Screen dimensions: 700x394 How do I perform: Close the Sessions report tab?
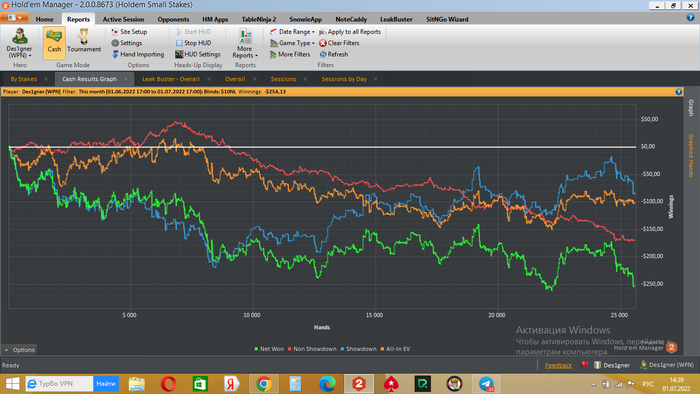(x=305, y=79)
